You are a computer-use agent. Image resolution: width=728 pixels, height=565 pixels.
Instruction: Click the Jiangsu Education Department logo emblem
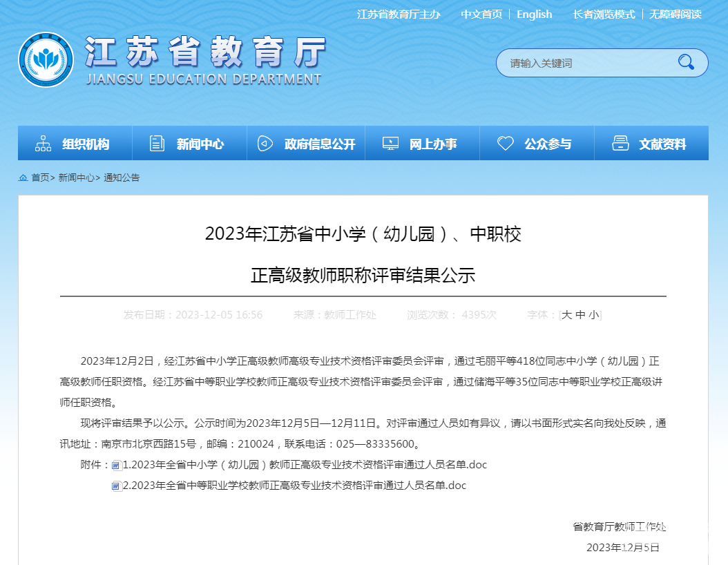click(46, 60)
